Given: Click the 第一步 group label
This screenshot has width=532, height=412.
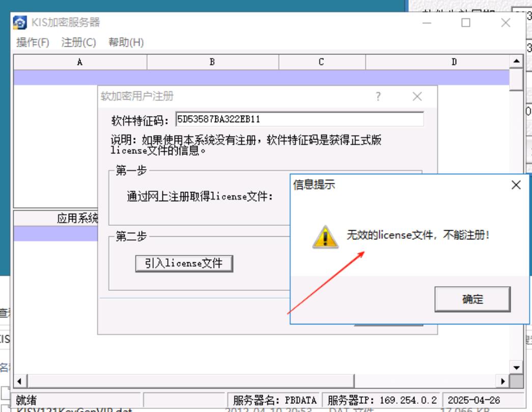Looking at the screenshot, I should point(131,171).
